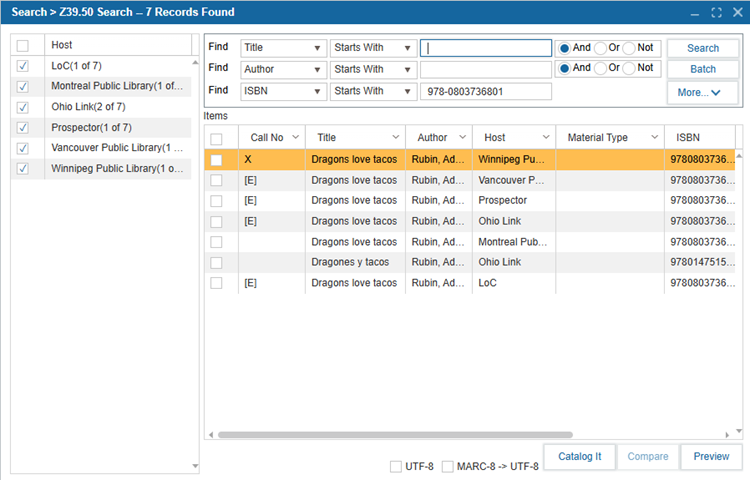Click the Material Type column chevron
This screenshot has width=750, height=480.
[x=654, y=138]
